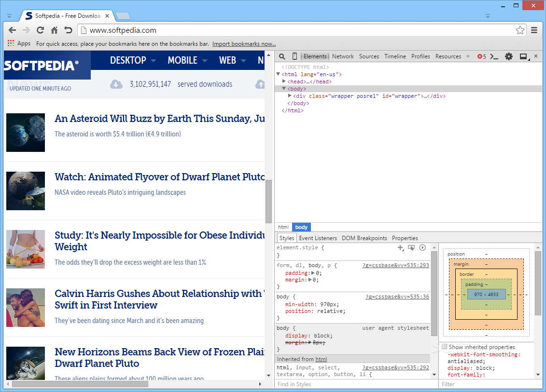The height and width of the screenshot is (392, 546).
Task: Click the forward navigation arrow
Action: click(26, 30)
